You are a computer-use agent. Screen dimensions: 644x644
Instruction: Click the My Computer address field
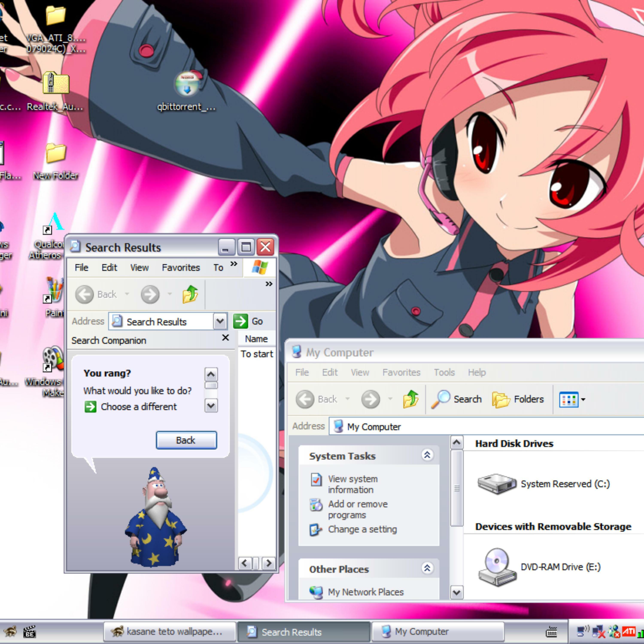(486, 426)
